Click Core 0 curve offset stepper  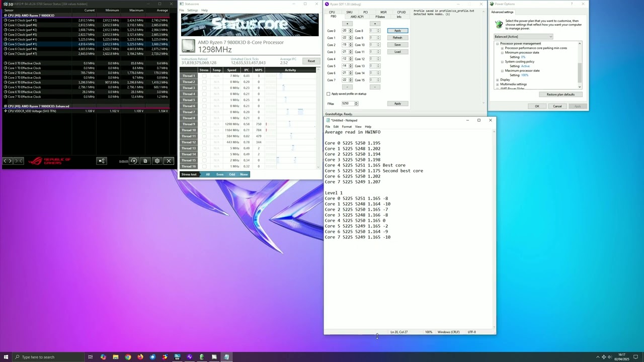point(351,31)
